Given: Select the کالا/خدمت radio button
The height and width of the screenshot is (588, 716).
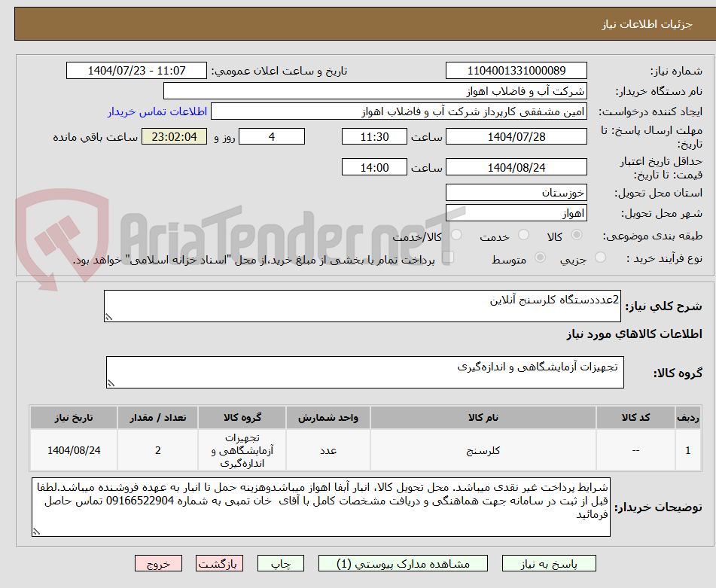Looking at the screenshot, I should 455,235.
